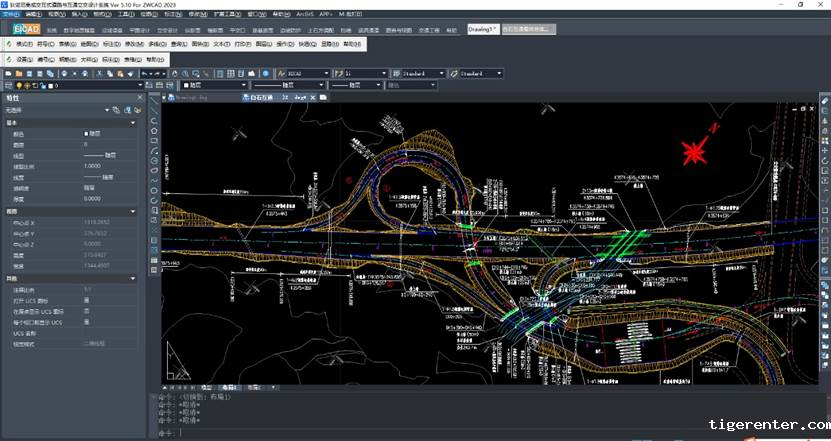
Task: Click the undo arrow in the toolbar
Action: [146, 73]
